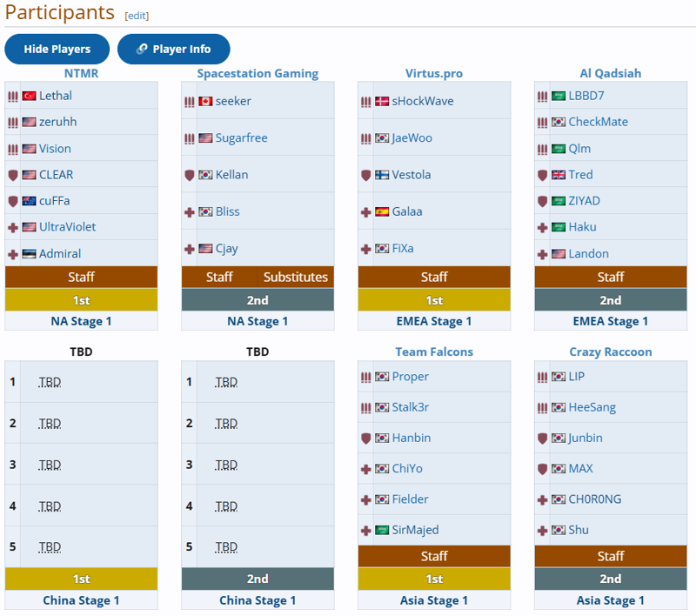Open the NTMR team page
This screenshot has height=616, width=696.
pos(81,73)
